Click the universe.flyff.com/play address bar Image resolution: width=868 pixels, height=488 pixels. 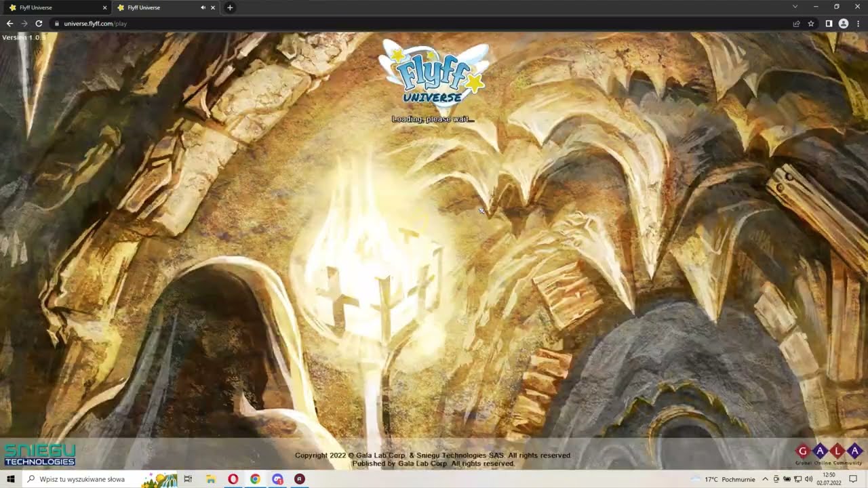420,23
